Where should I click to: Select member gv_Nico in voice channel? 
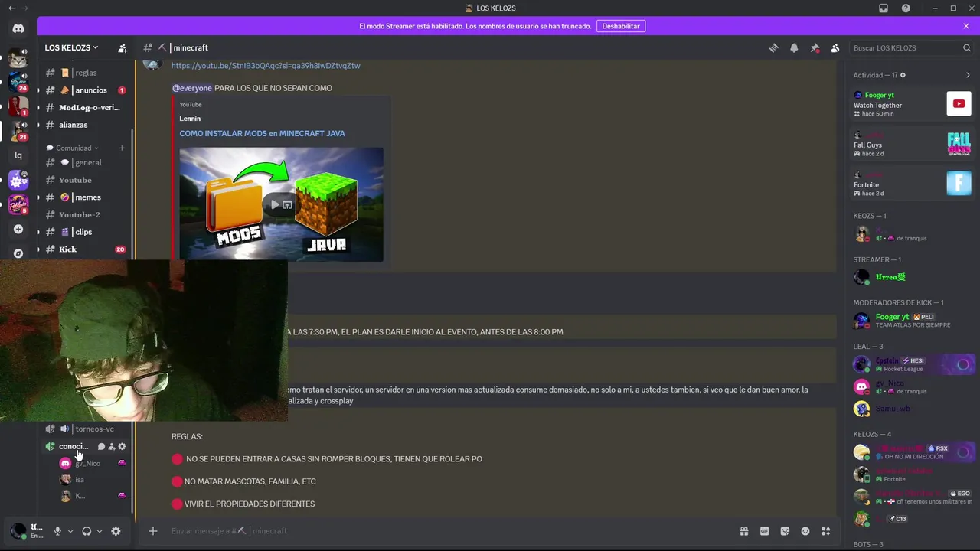pos(92,463)
